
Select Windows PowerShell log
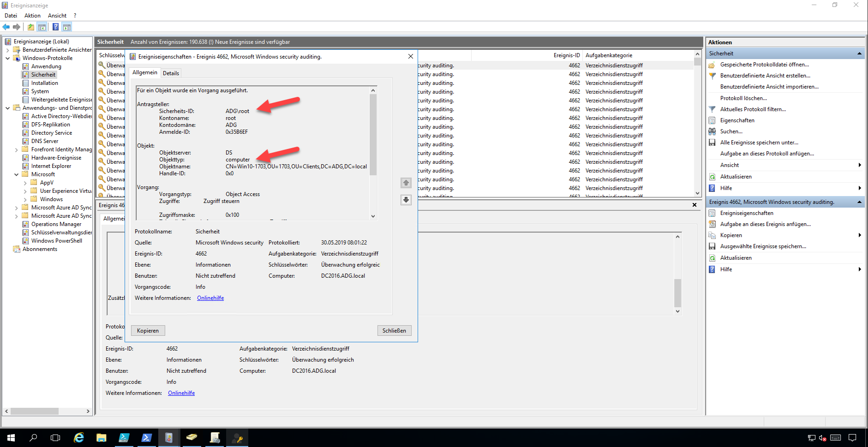(x=57, y=241)
